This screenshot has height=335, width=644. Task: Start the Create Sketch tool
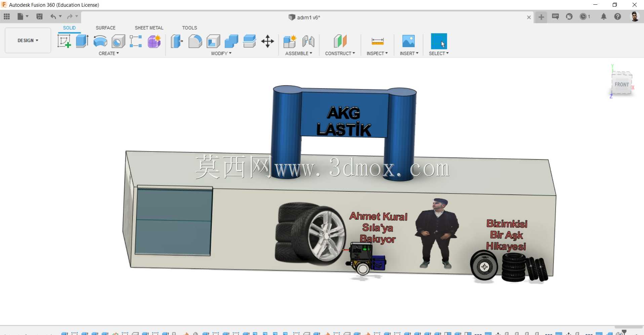pos(64,41)
